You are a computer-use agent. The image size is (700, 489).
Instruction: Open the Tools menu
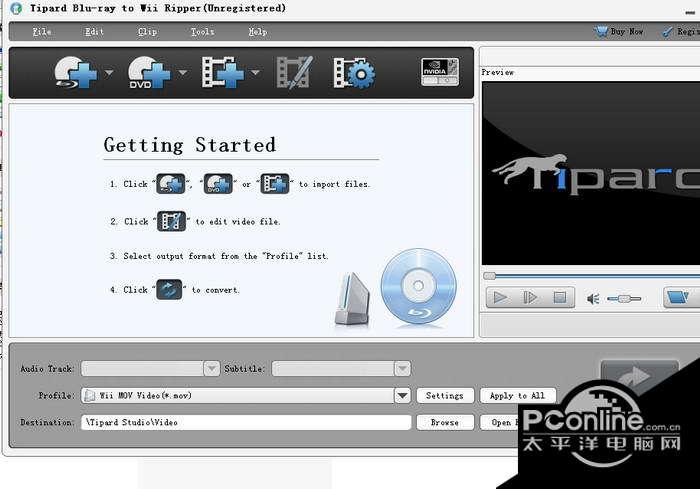tap(202, 32)
